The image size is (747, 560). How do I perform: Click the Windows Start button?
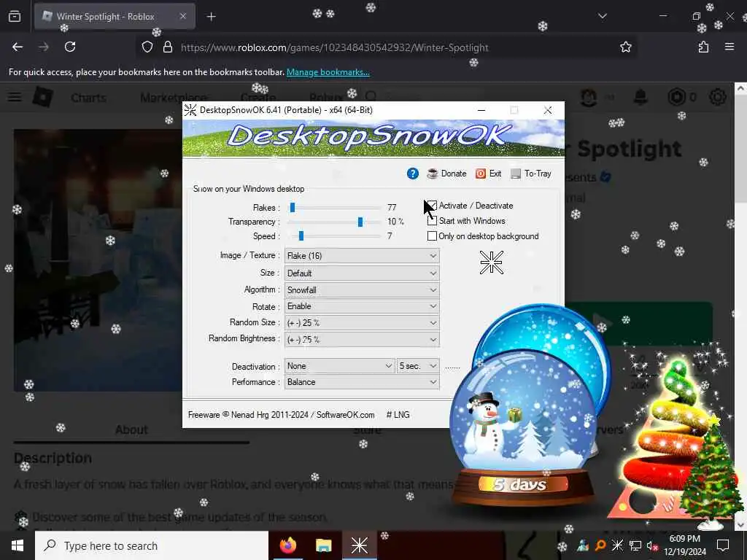18,545
